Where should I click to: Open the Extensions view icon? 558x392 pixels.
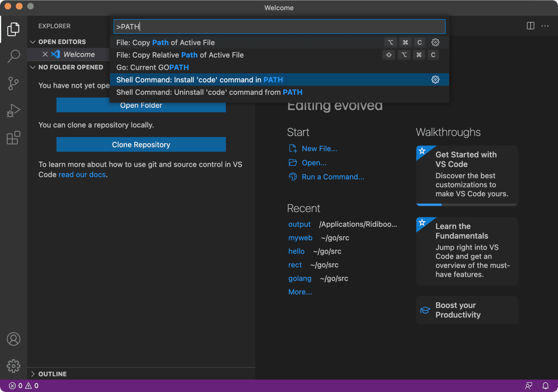(x=13, y=138)
